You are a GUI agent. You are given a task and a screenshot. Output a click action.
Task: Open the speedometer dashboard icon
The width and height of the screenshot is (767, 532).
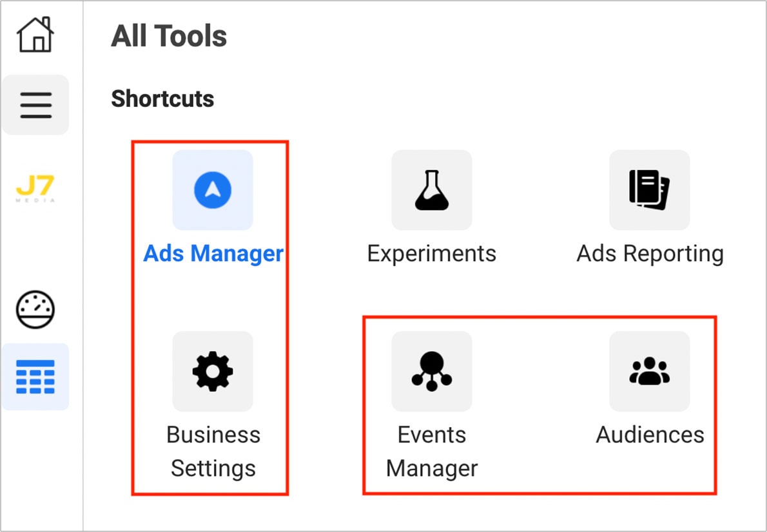(x=35, y=308)
